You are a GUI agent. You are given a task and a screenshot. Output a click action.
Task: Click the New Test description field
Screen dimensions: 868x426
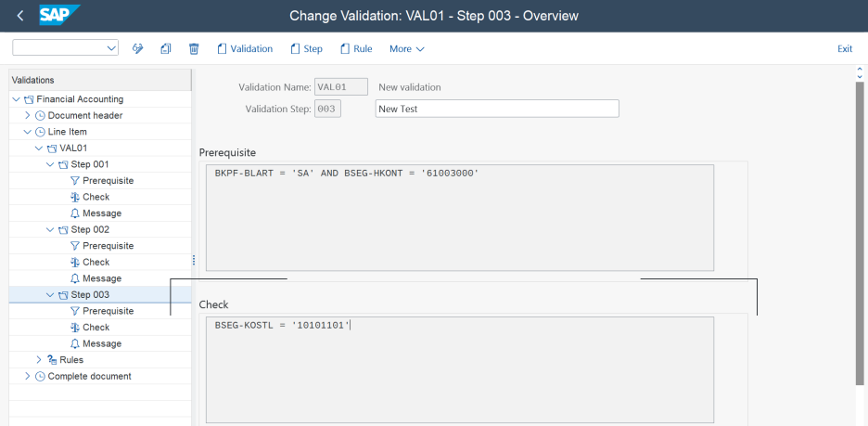pos(497,109)
